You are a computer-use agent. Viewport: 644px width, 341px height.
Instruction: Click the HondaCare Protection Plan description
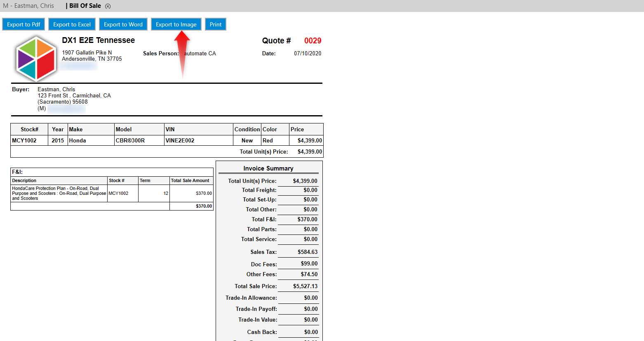point(59,193)
